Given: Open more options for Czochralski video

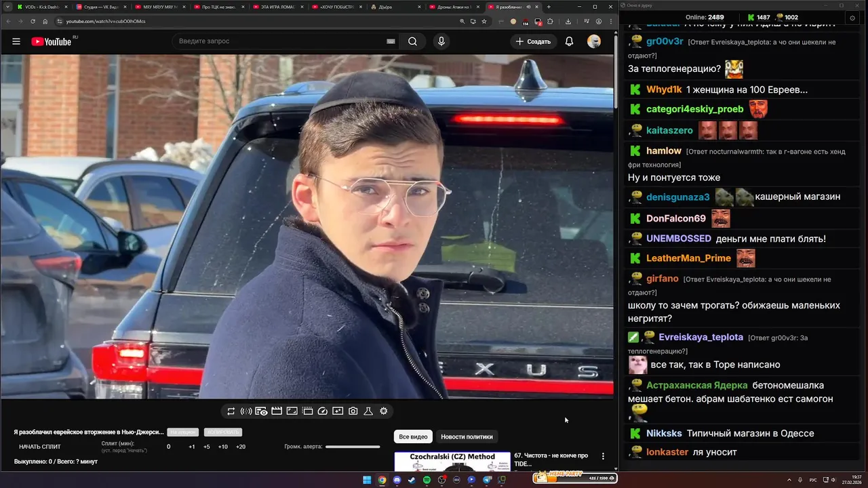Looking at the screenshot, I should pos(603,456).
